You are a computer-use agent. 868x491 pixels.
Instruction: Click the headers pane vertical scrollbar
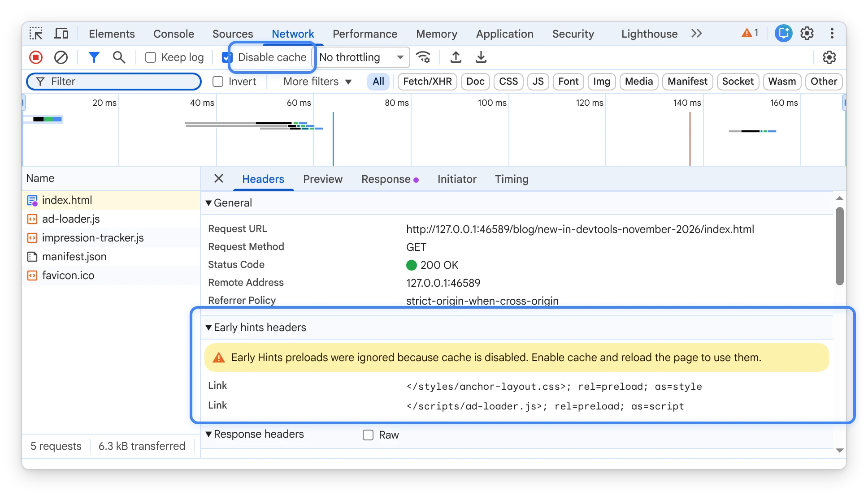[840, 245]
